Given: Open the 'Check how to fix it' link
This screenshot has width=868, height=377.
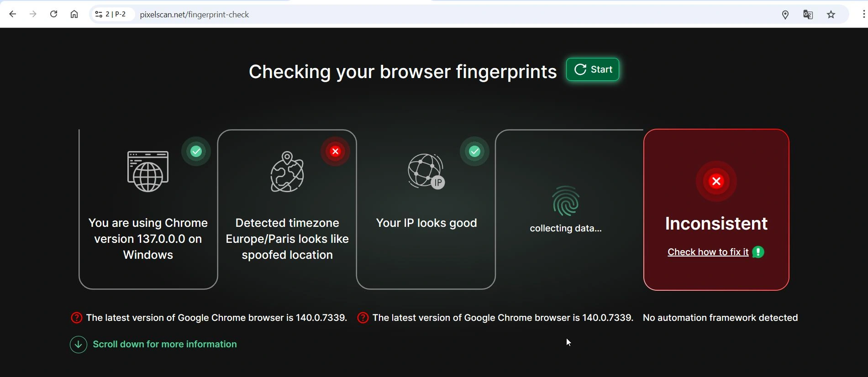Looking at the screenshot, I should click(708, 252).
